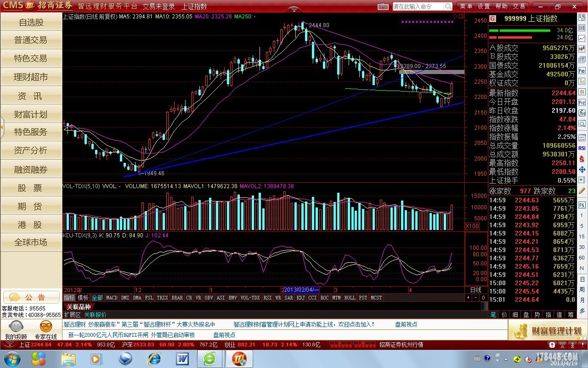Select the pencil drawing tool icon
Image resolution: width=588 pixels, height=368 pixels.
(582, 190)
